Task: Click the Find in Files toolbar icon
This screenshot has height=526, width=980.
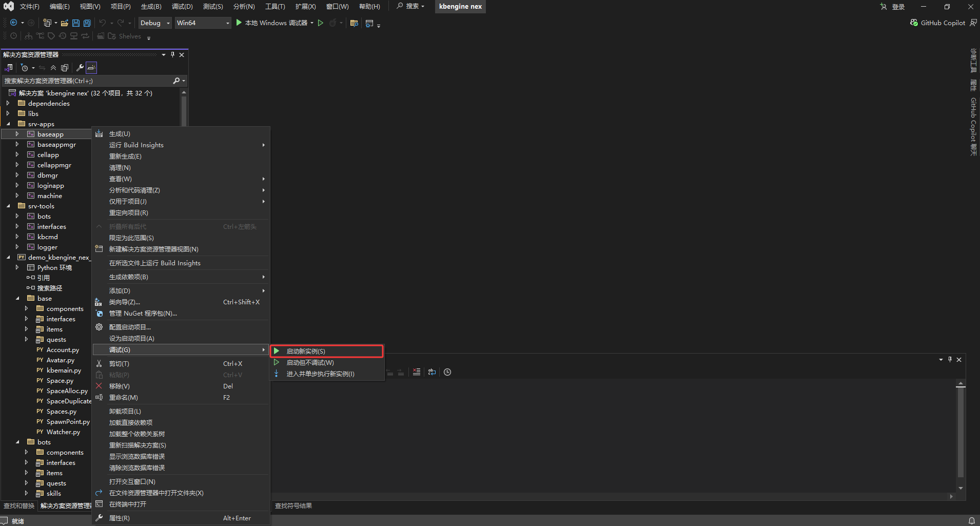Action: point(354,23)
